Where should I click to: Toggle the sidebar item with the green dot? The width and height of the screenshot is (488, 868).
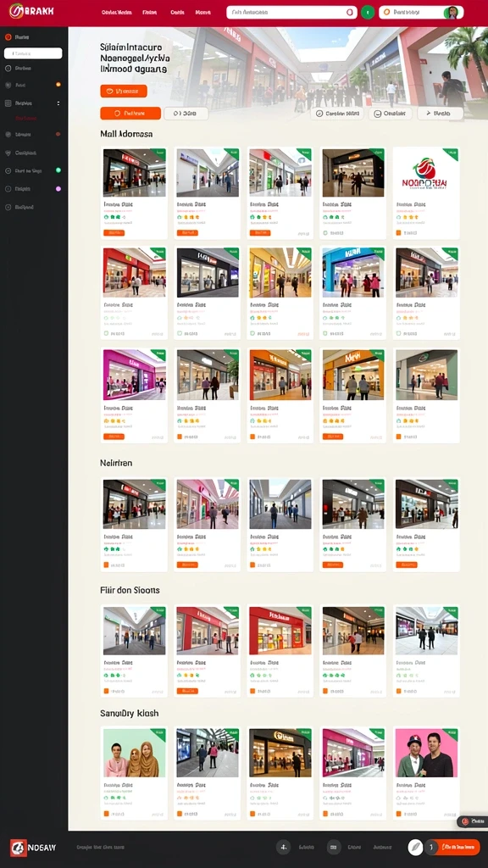33,170
